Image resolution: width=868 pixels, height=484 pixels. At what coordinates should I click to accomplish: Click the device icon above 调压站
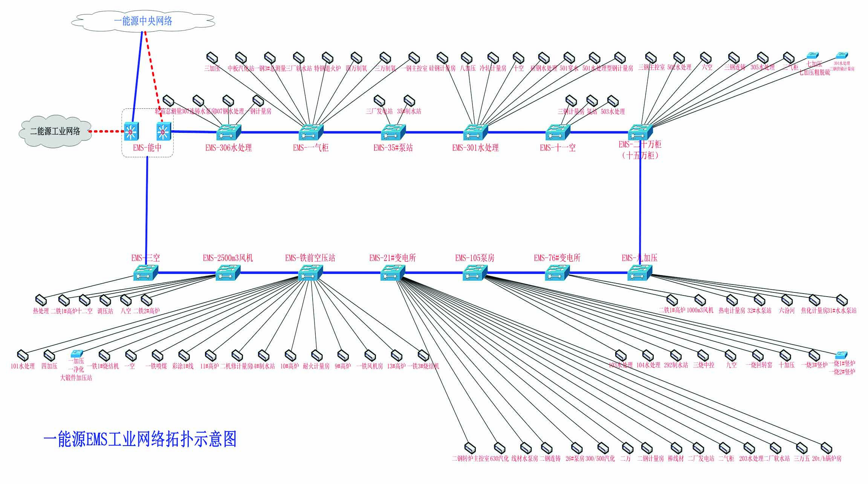tap(105, 300)
